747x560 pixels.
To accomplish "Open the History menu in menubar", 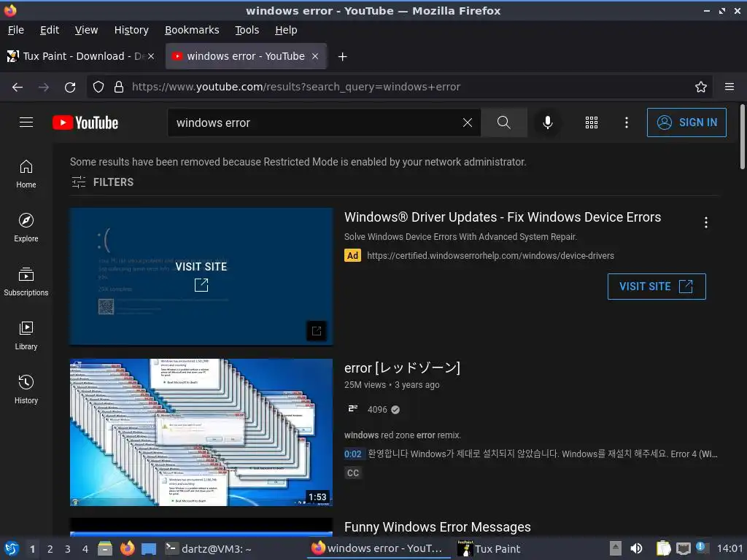I will pyautogui.click(x=131, y=30).
